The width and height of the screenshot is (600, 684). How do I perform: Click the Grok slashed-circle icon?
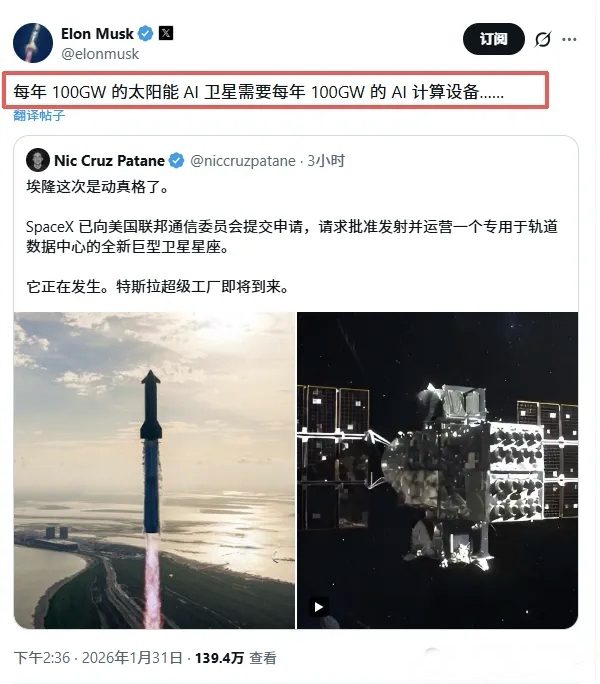coord(543,39)
